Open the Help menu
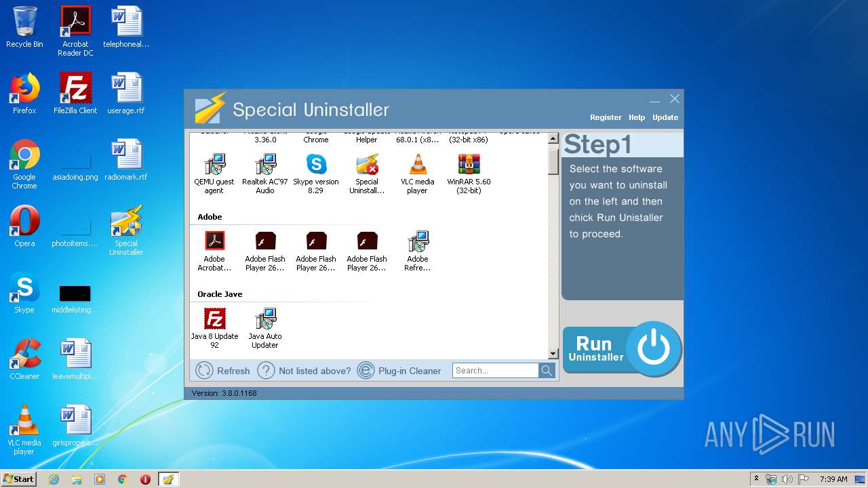 [x=637, y=117]
